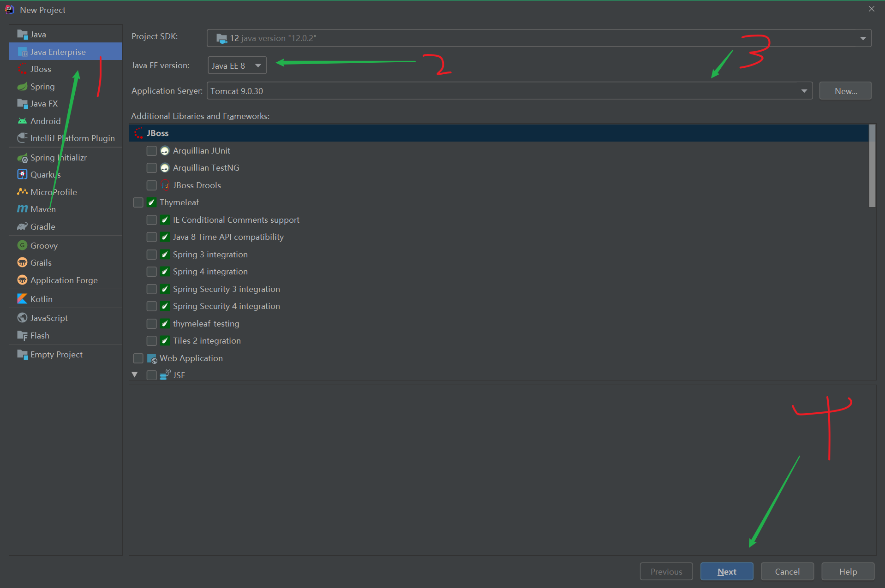
Task: Click the Cancel button
Action: click(787, 571)
